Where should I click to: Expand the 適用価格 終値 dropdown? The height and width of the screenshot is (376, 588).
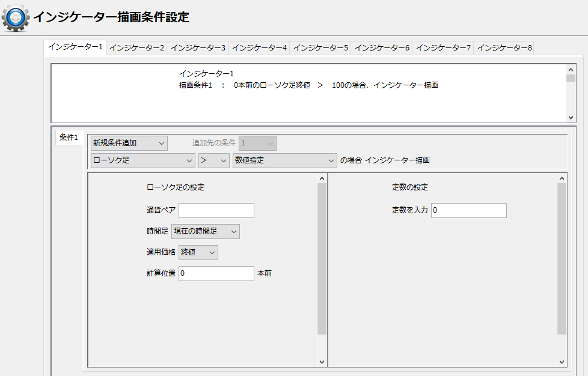pyautogui.click(x=198, y=252)
